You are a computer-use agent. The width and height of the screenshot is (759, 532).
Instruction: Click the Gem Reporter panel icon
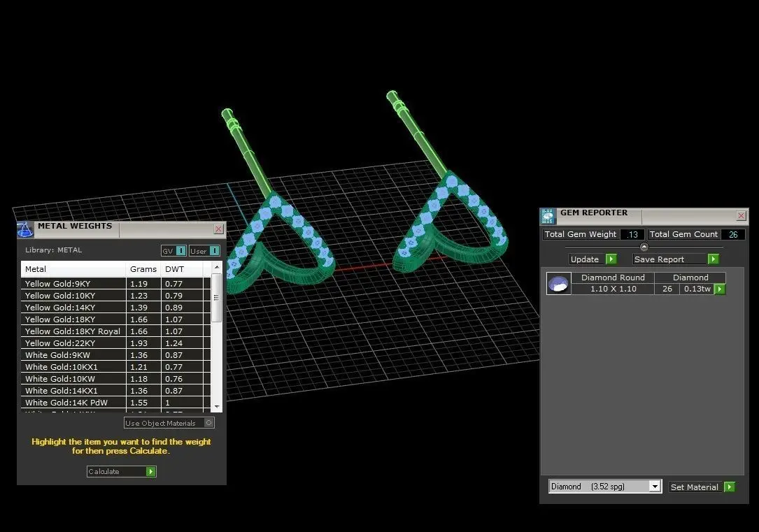[x=548, y=216]
